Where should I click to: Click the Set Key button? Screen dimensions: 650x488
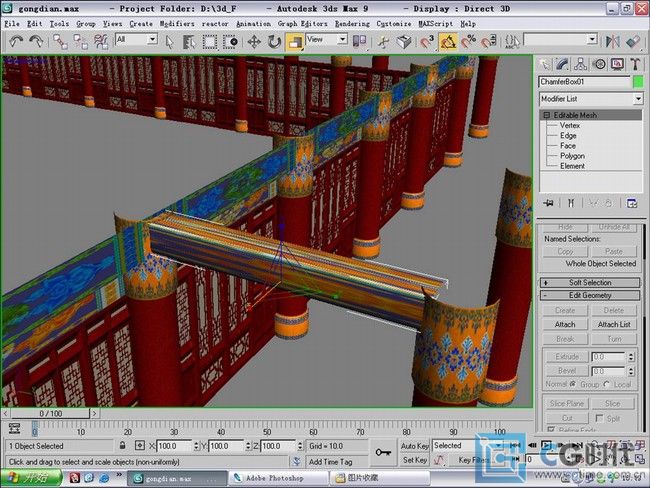(x=414, y=460)
